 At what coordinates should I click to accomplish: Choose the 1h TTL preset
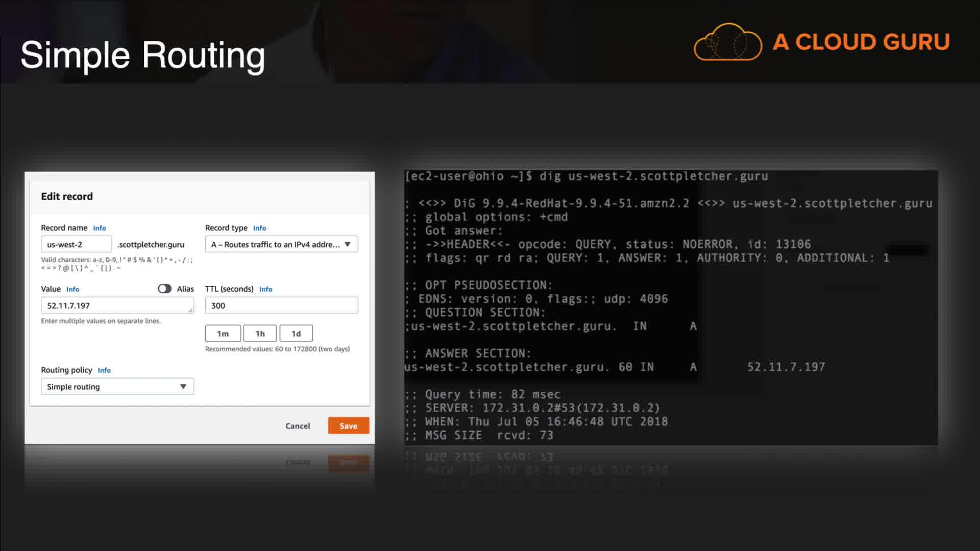260,334
